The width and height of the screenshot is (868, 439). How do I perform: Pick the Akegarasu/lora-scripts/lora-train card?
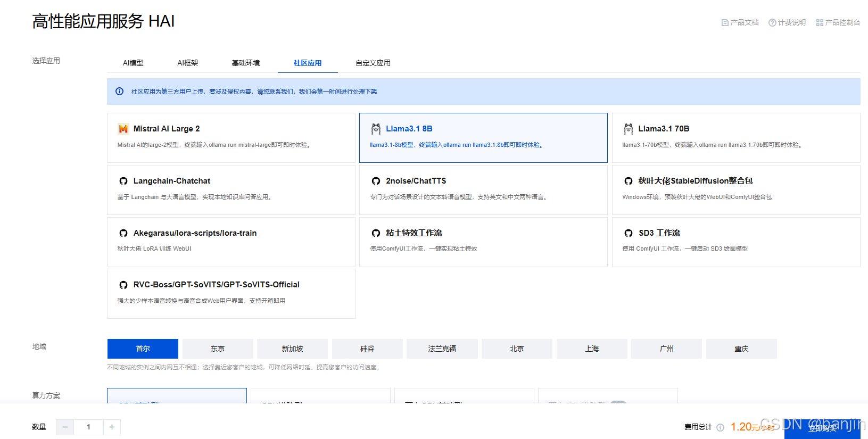231,242
